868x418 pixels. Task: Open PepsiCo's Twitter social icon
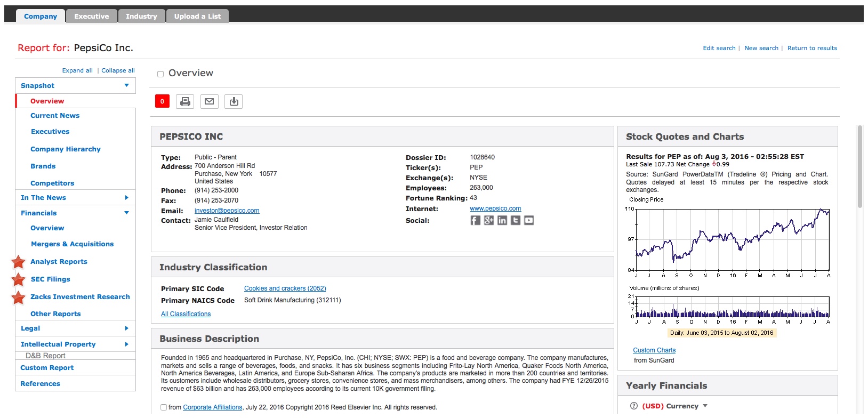515,220
